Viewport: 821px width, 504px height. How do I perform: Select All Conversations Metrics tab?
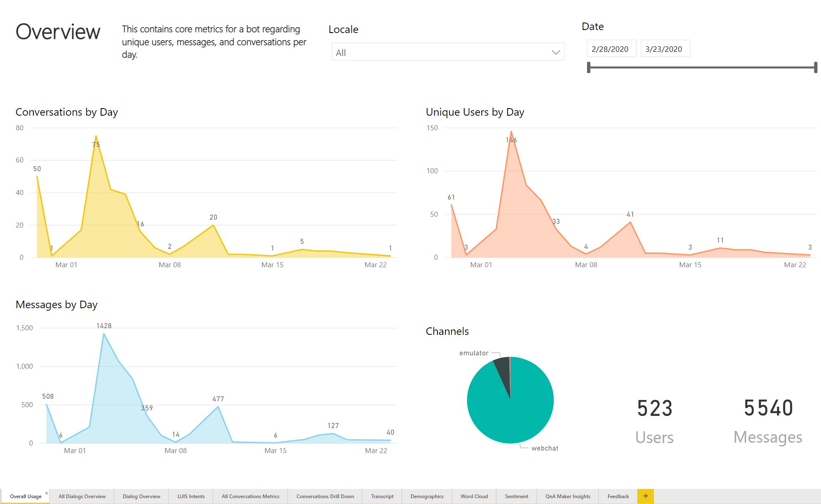tap(250, 496)
